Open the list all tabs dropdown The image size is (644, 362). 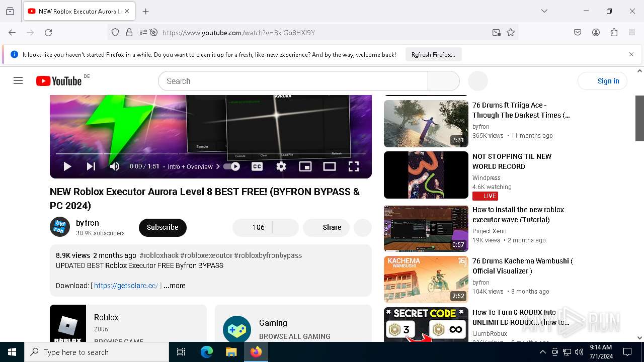[544, 11]
